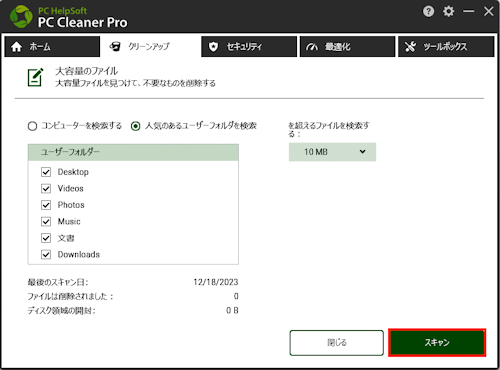Click the ユーザーフォルダー list header
Image resolution: width=500 pixels, height=370 pixels.
point(133,152)
